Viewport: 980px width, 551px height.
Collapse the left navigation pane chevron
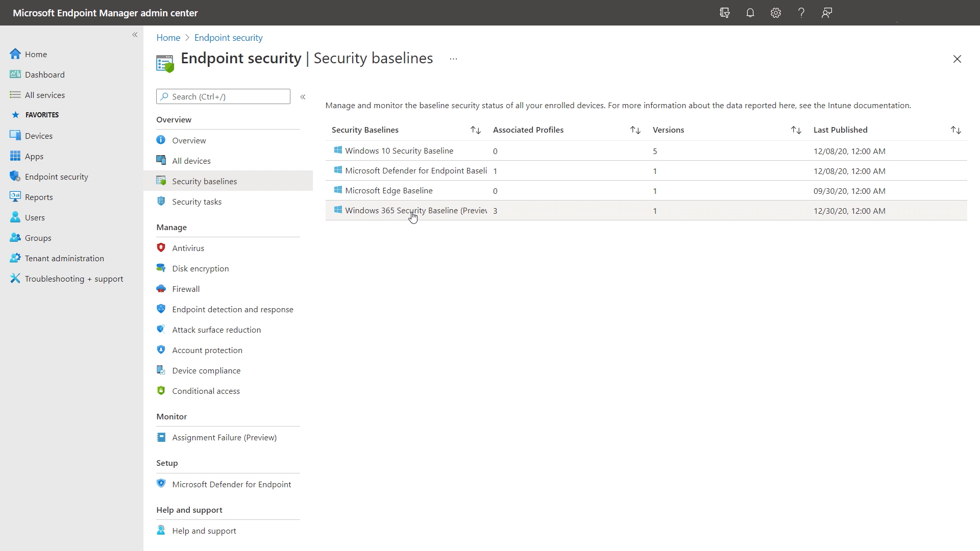(x=135, y=35)
